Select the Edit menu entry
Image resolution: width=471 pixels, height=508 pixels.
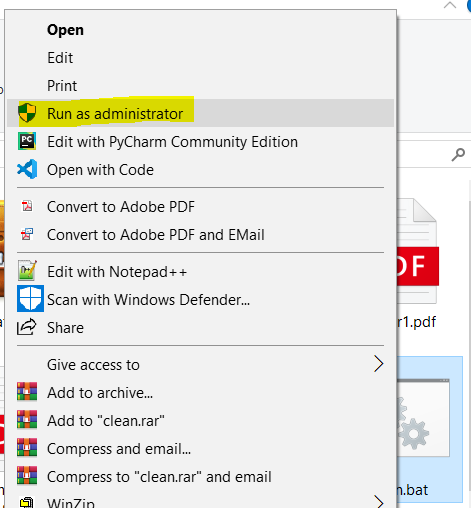pos(60,58)
